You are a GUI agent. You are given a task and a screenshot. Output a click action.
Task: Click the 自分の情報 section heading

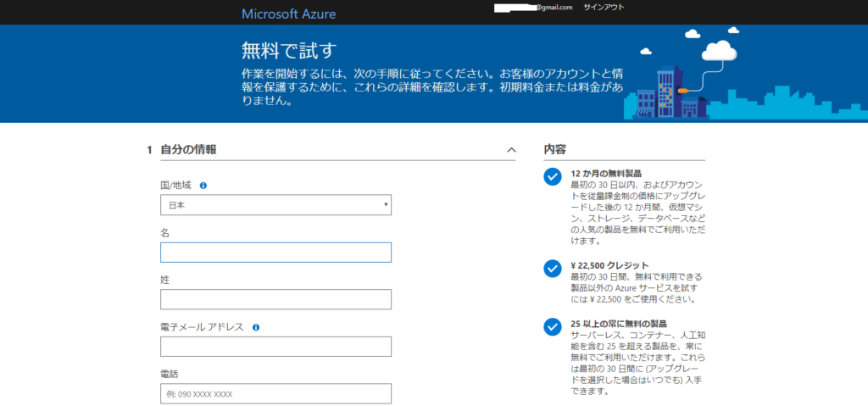tap(188, 149)
